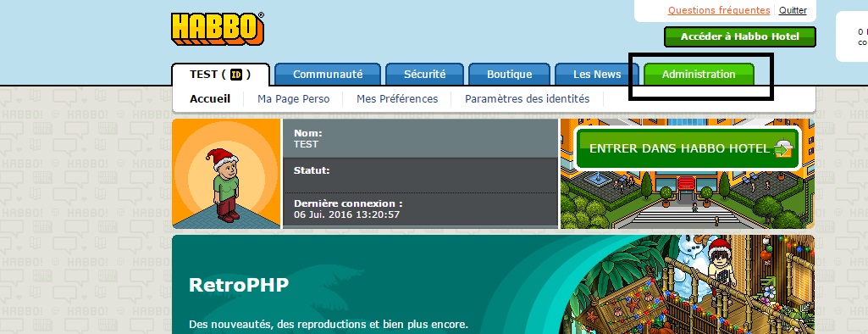Open the TEST tab
Screen dimensions: 868x334
click(x=220, y=75)
